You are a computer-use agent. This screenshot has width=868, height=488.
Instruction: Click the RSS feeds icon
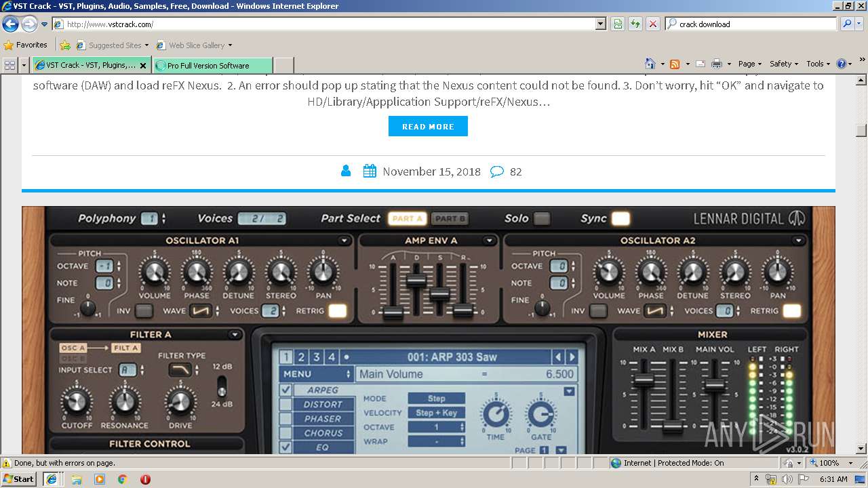tap(675, 64)
